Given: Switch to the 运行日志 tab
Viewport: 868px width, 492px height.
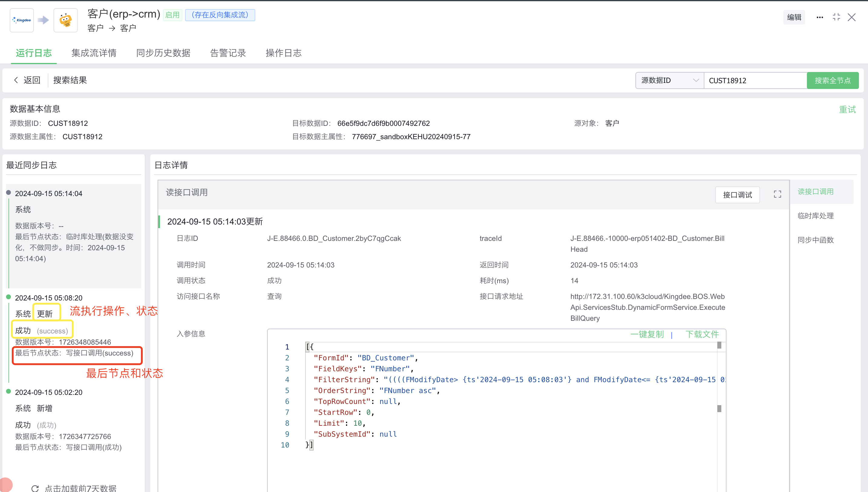Looking at the screenshot, I should point(34,53).
